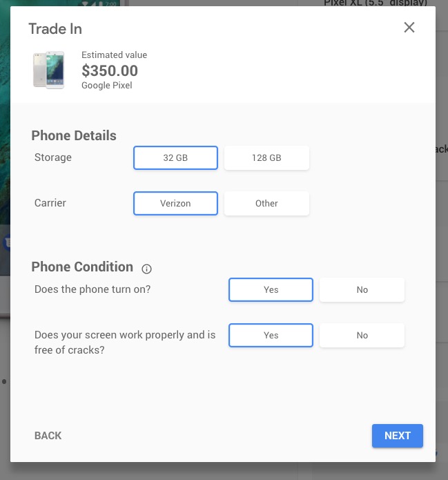Image resolution: width=448 pixels, height=480 pixels.
Task: Click the Phone Details heading
Action: (x=74, y=135)
